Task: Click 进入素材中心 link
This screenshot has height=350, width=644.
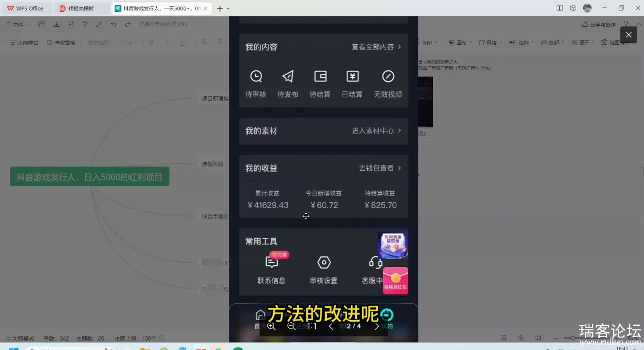Action: pyautogui.click(x=376, y=131)
